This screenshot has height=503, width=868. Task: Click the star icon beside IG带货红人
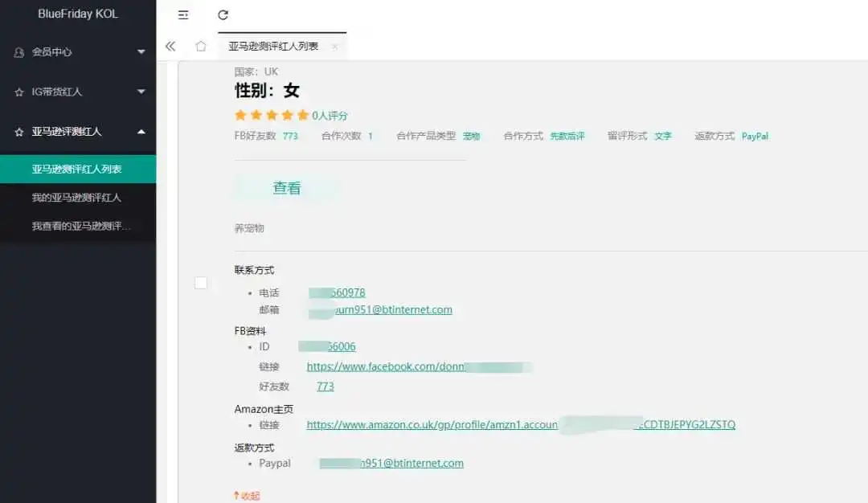pos(19,92)
